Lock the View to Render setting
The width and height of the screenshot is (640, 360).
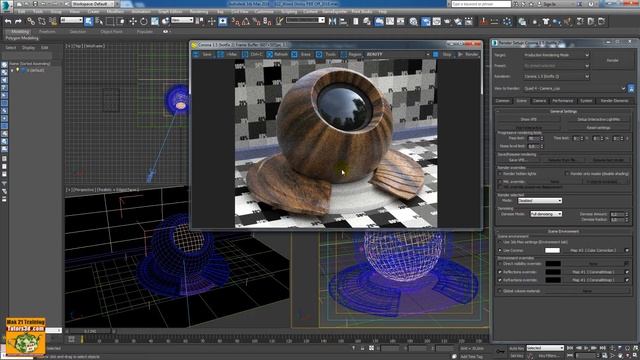[x=631, y=88]
